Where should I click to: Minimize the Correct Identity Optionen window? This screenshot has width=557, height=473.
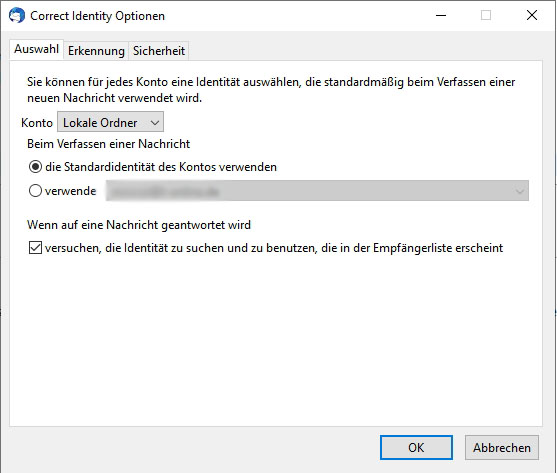pyautogui.click(x=441, y=15)
